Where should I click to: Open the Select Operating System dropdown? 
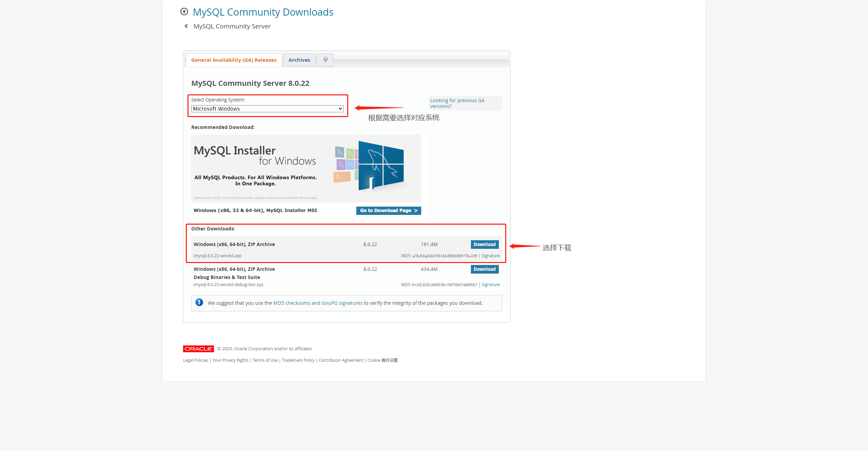tap(267, 109)
